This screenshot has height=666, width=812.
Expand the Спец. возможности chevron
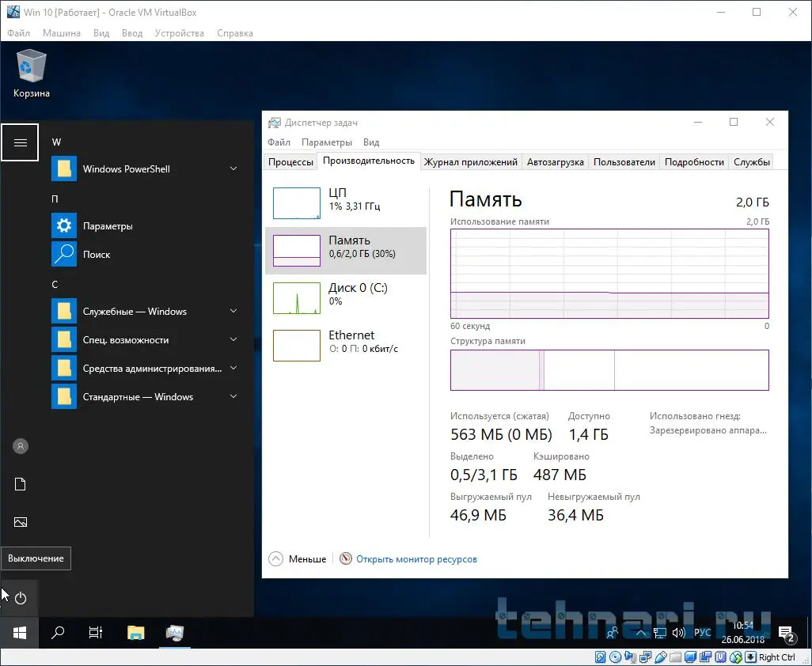pyautogui.click(x=233, y=339)
